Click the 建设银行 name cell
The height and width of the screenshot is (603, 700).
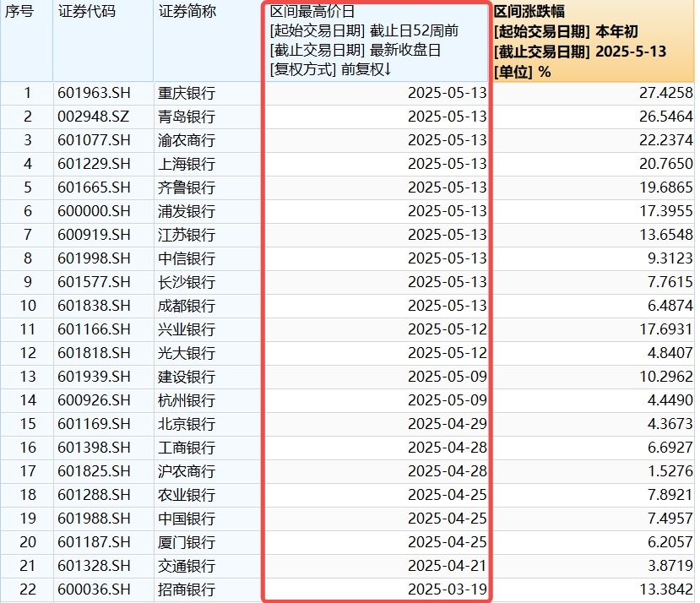[x=187, y=377]
